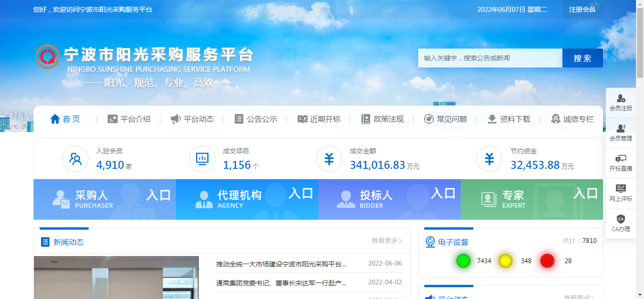Click the keyword search input field

pyautogui.click(x=490, y=58)
